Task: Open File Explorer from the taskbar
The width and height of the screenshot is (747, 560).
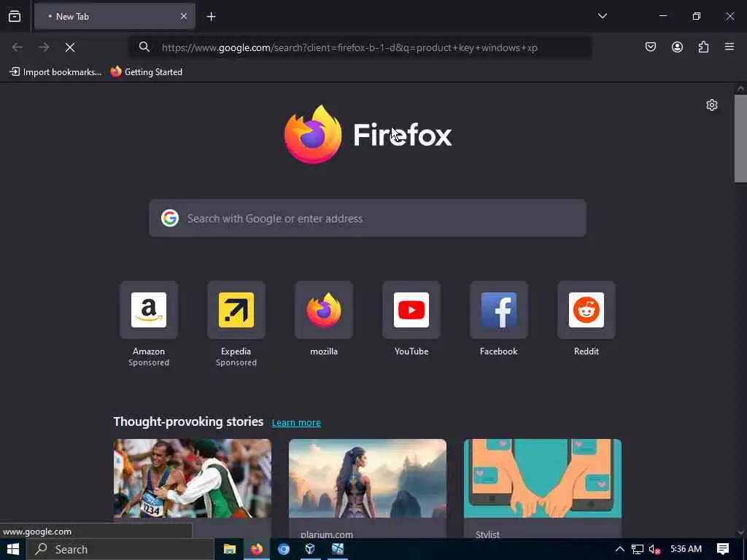Action: (x=230, y=549)
